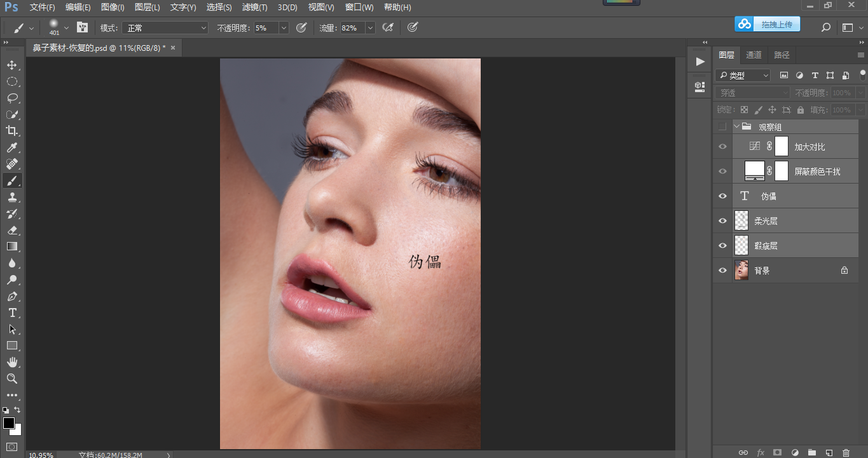Switch to the 通道 tab
Screen dimensions: 868x458
point(754,55)
